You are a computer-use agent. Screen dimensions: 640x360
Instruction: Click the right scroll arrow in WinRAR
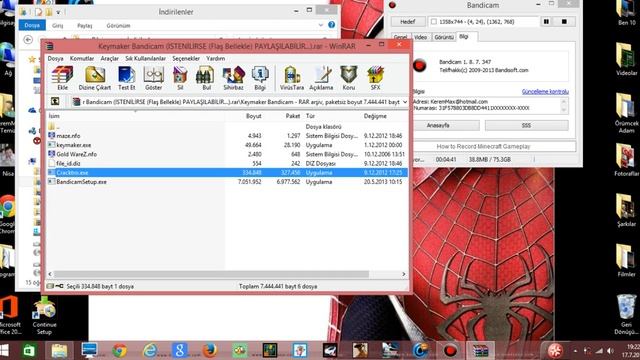click(404, 274)
